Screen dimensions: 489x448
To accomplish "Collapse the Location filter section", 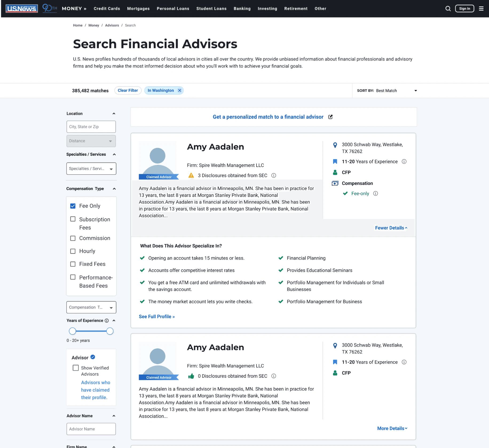I will click(114, 114).
